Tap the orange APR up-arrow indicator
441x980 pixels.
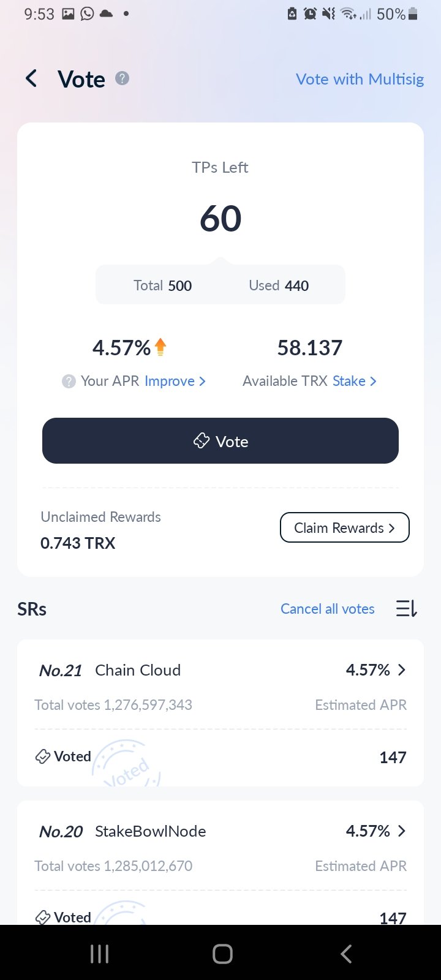point(160,347)
